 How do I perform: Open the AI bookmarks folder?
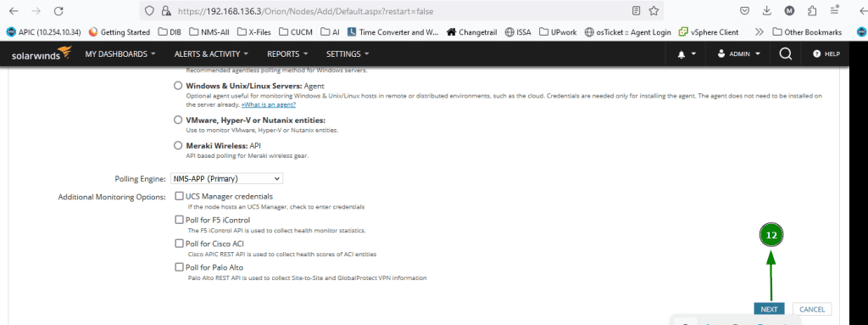click(330, 32)
